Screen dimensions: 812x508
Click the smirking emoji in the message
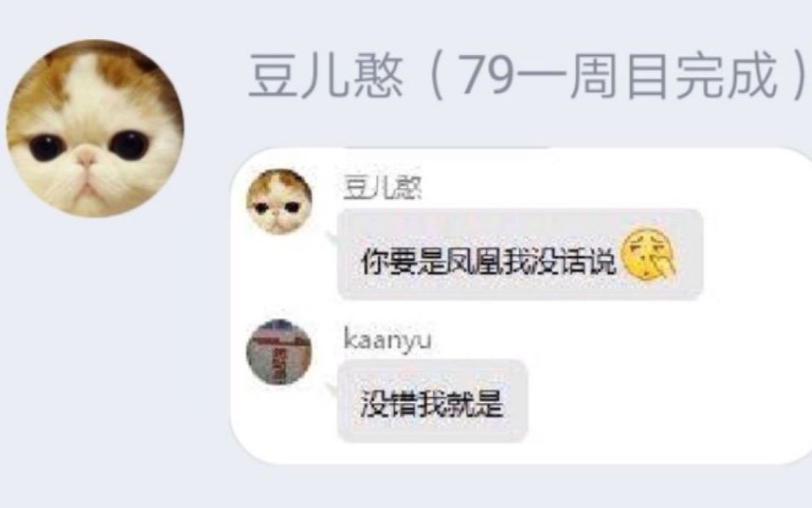pos(649,255)
